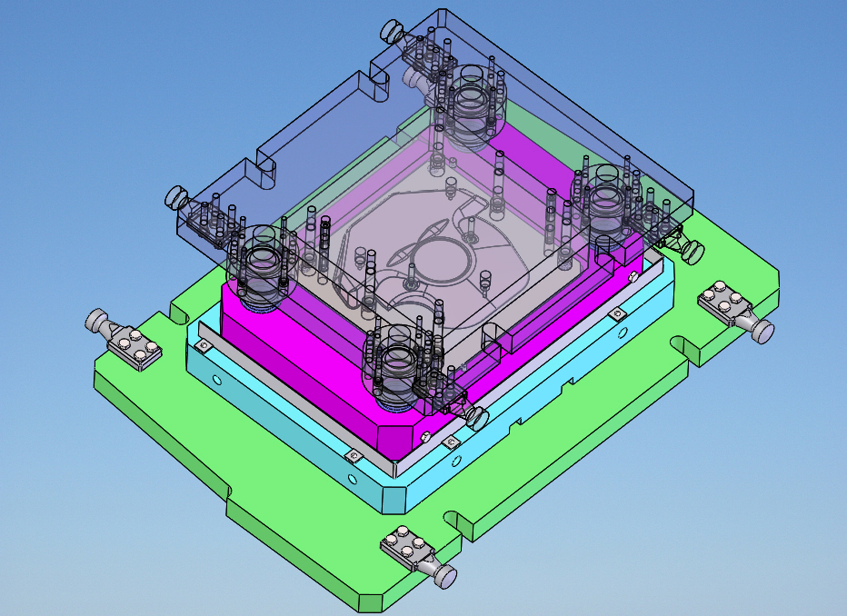
Task: Select the circular ring in the cavity center
Action: pos(440,260)
